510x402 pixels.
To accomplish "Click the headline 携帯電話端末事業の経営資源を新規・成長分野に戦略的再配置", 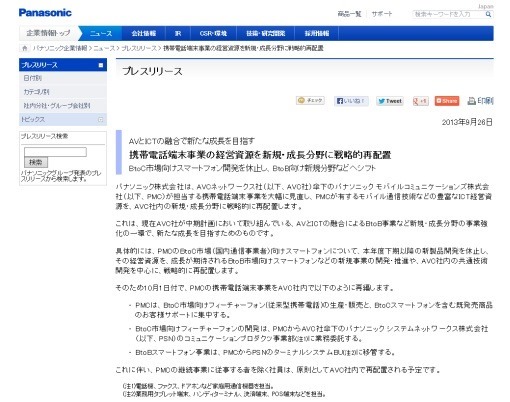I will (x=260, y=155).
